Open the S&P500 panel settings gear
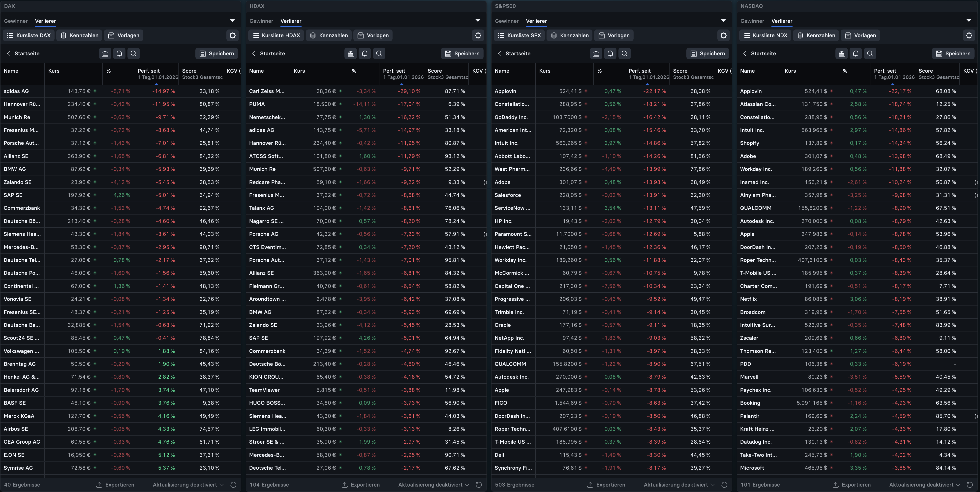Screen dimensions: 980x492 click(723, 35)
